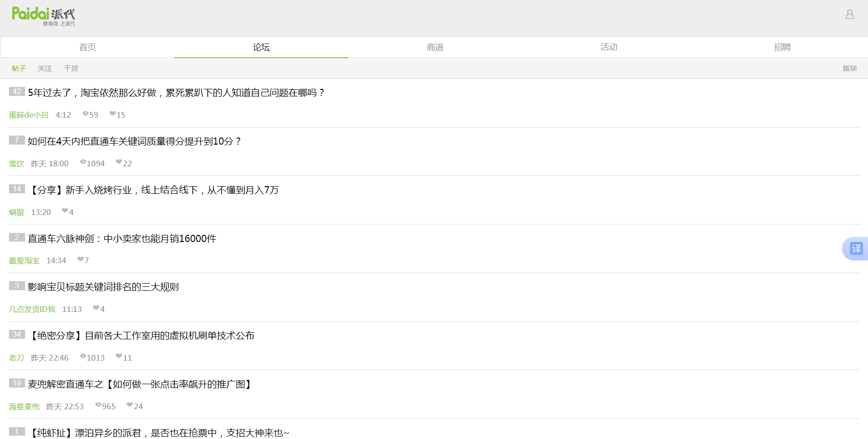Select the 帖子 filter
The image size is (868, 439).
(x=19, y=69)
